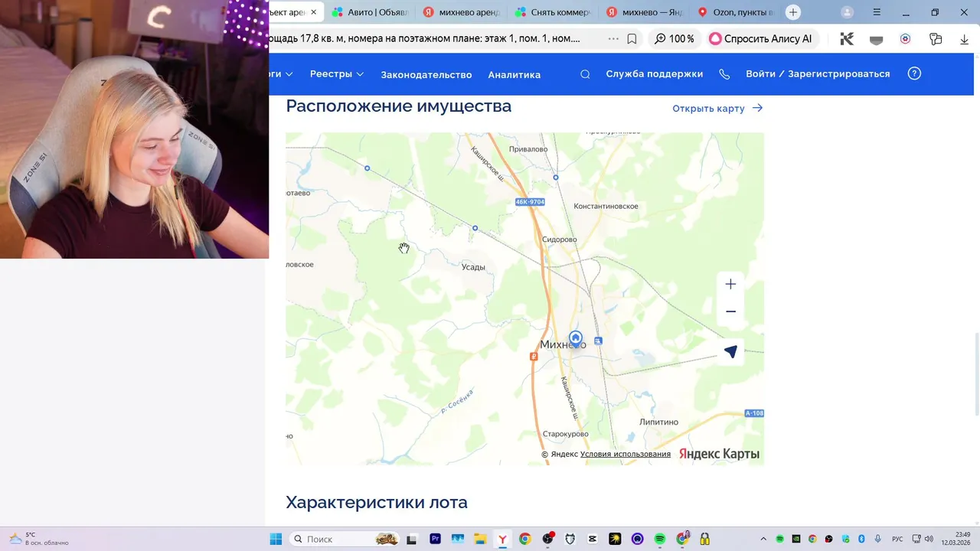Click the taskbar Поиск search box
Image resolution: width=980 pixels, height=551 pixels.
[x=345, y=539]
